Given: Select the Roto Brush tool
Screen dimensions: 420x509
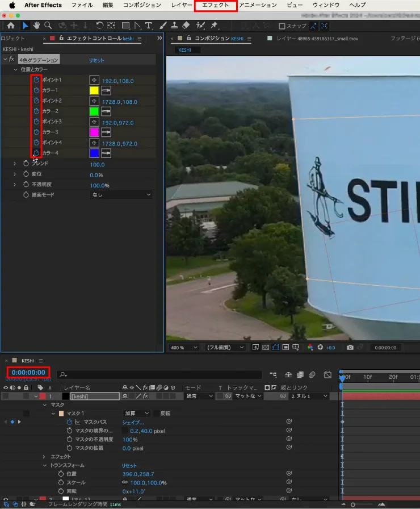Looking at the screenshot, I should [x=200, y=26].
